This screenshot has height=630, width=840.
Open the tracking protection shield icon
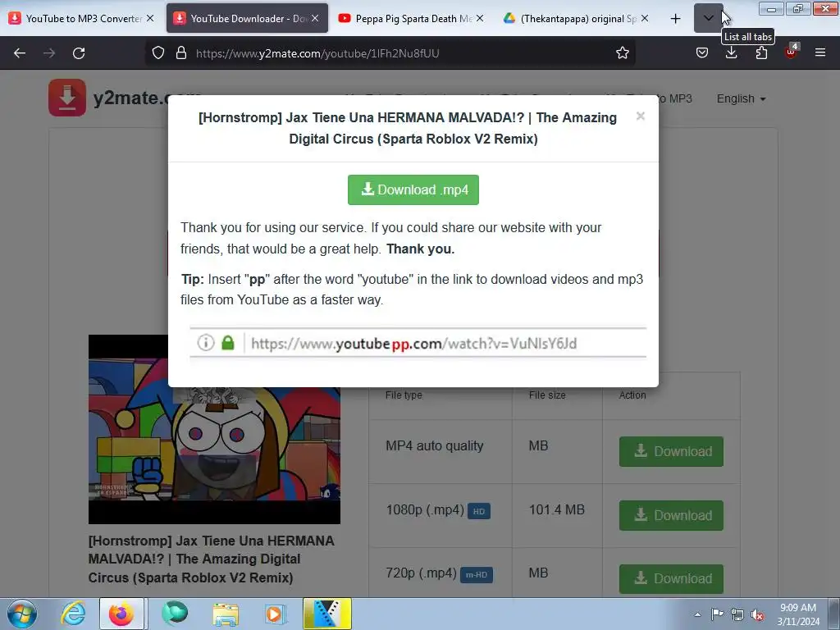158,53
